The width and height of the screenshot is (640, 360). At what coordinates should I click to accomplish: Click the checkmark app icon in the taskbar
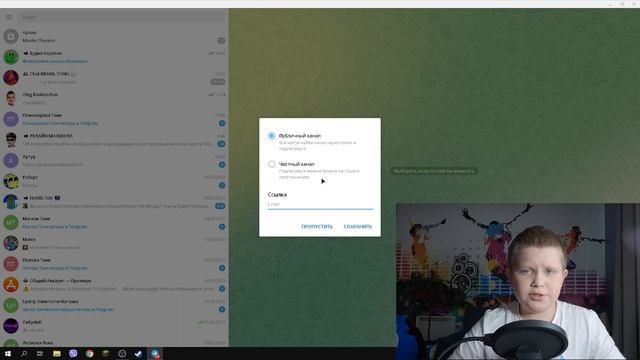(x=138, y=353)
